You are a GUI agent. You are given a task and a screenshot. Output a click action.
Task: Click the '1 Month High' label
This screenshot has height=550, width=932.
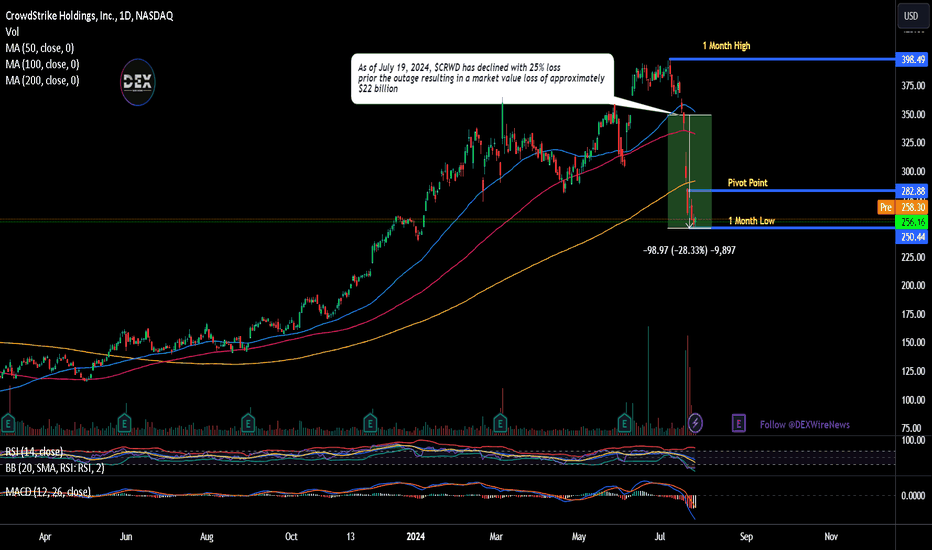click(726, 46)
